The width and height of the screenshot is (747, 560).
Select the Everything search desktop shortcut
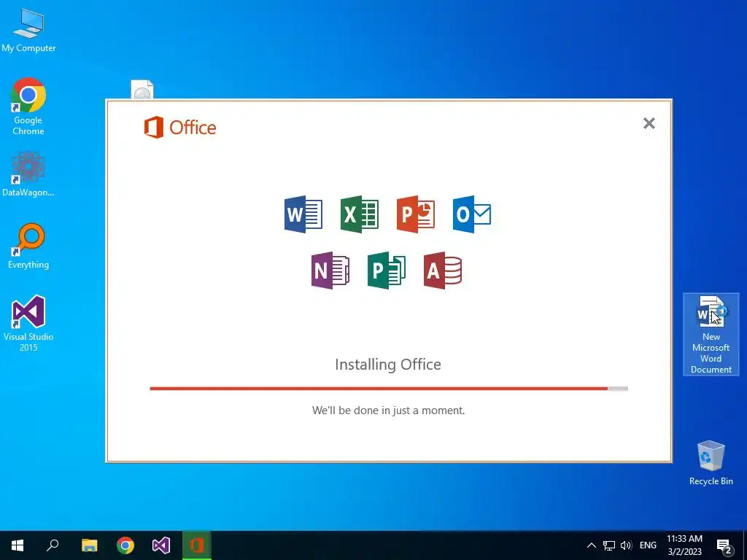[x=28, y=246]
